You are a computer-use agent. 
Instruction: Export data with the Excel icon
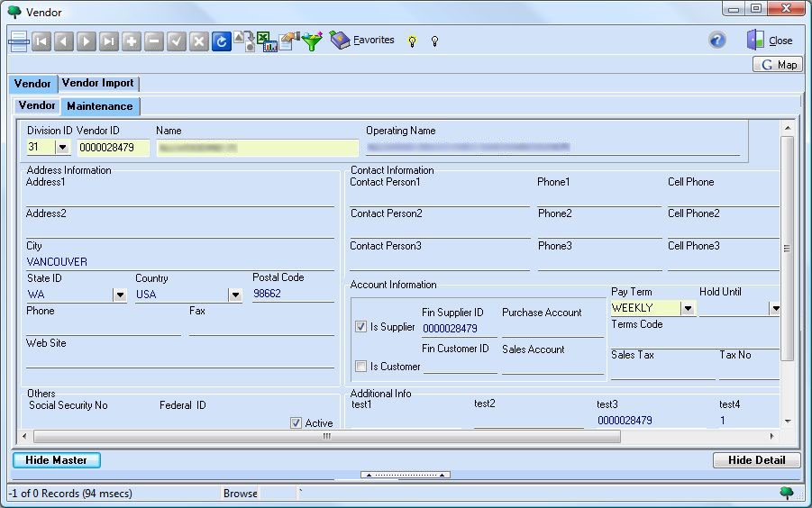[x=267, y=41]
